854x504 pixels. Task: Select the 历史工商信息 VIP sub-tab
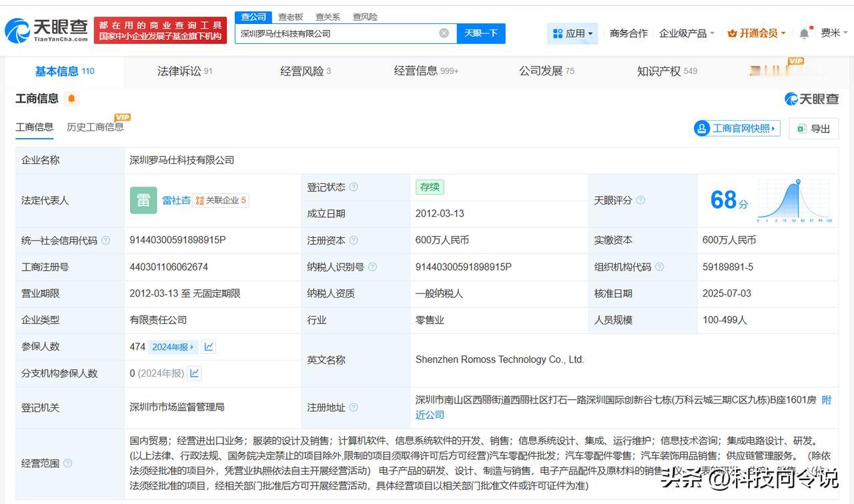[95, 127]
